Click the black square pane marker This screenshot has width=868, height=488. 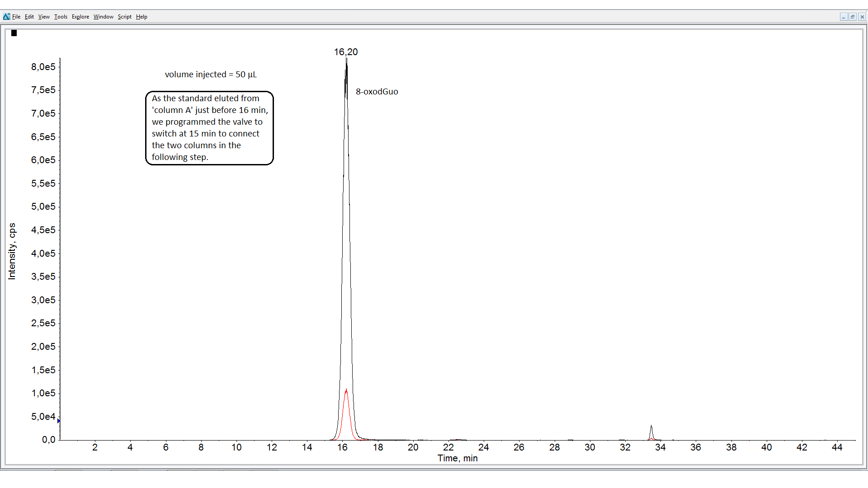[14, 33]
